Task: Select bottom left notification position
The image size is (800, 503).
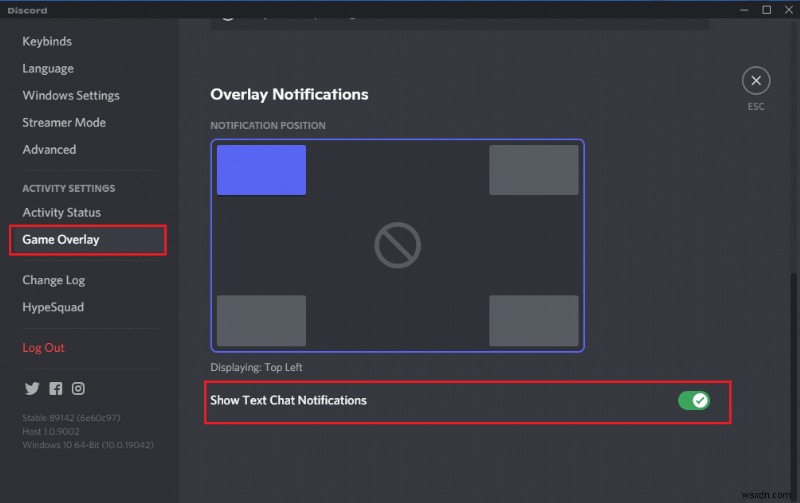Action: pyautogui.click(x=261, y=320)
